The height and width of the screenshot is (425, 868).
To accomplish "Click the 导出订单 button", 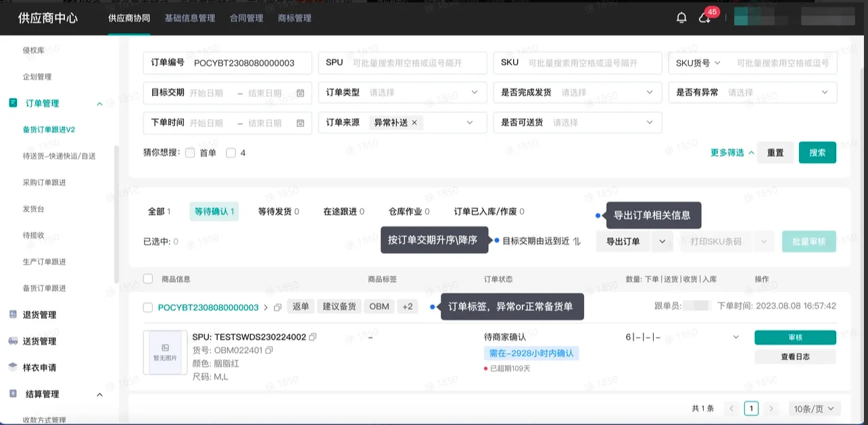I will click(623, 241).
